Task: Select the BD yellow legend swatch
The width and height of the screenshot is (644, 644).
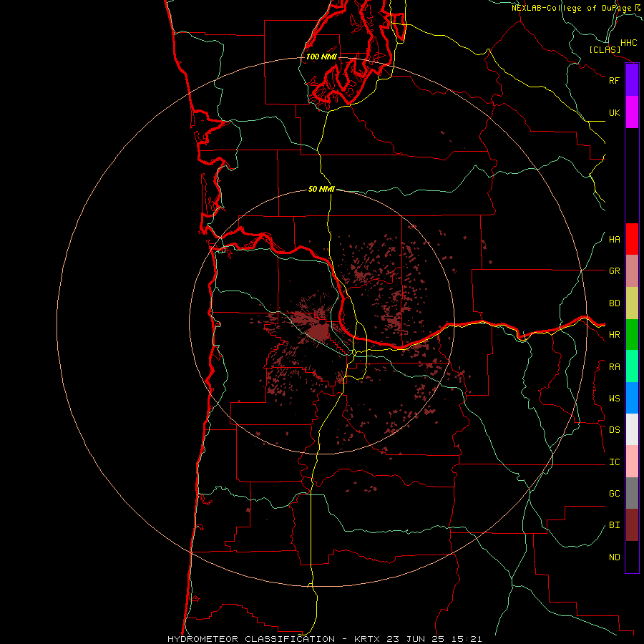Action: click(x=632, y=303)
